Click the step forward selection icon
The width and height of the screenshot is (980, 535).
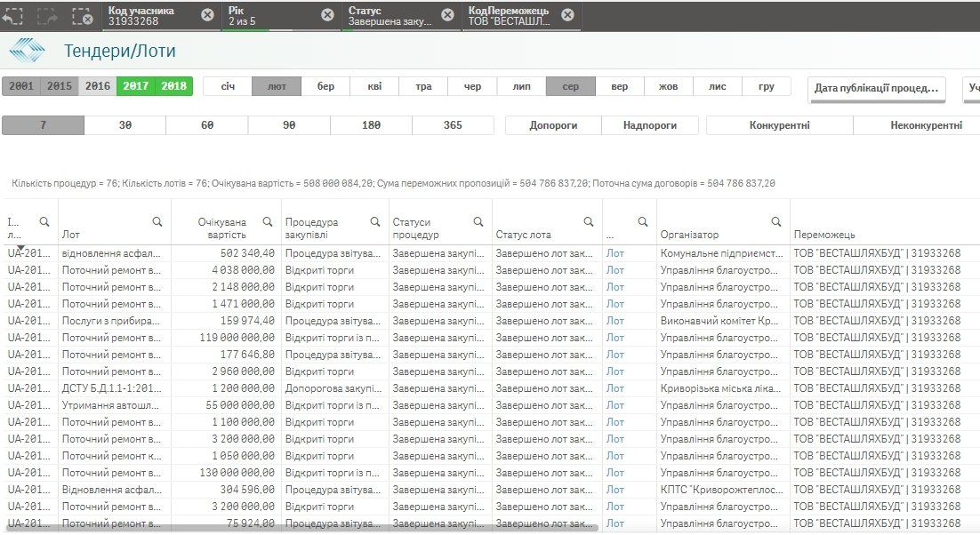point(47,16)
